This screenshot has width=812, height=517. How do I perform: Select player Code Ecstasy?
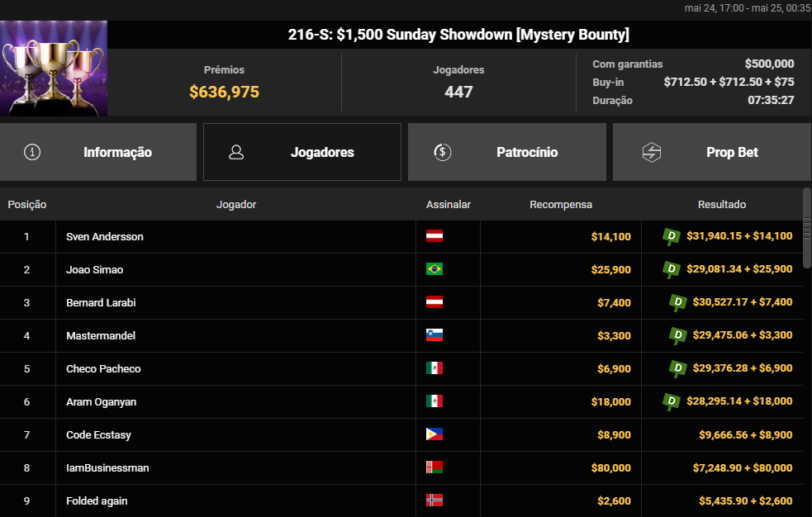[x=98, y=435]
